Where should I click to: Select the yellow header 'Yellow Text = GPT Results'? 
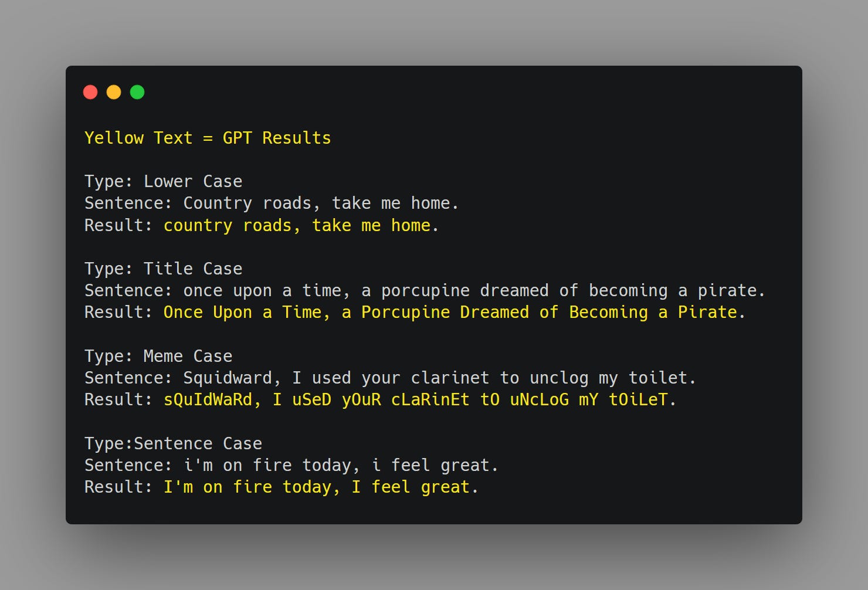click(x=208, y=138)
